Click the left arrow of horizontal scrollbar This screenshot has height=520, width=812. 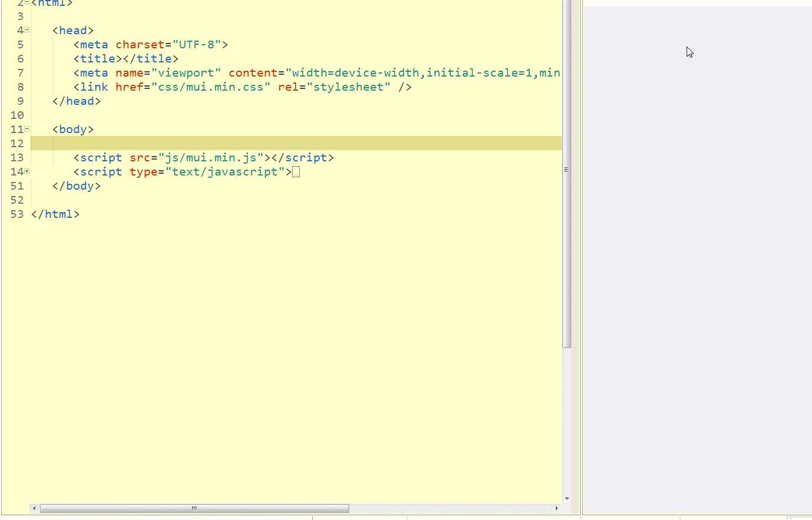click(x=34, y=508)
